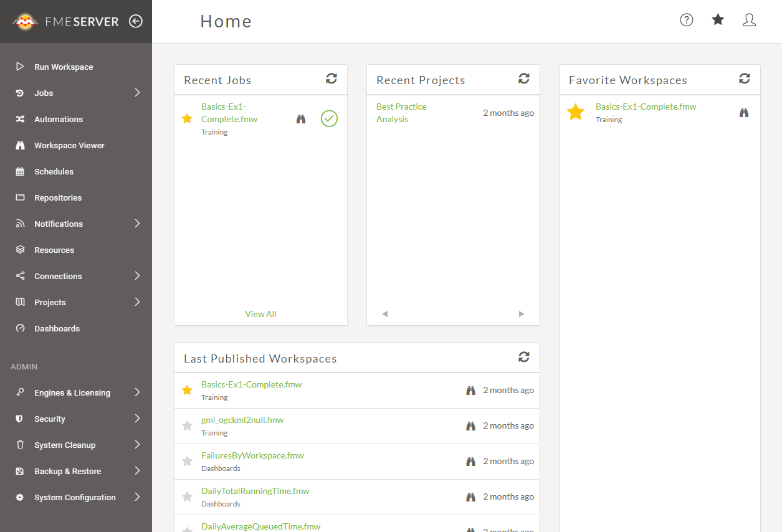Click the green success checkmark for Basics-Ex1 job
The image size is (782, 532).
(329, 118)
